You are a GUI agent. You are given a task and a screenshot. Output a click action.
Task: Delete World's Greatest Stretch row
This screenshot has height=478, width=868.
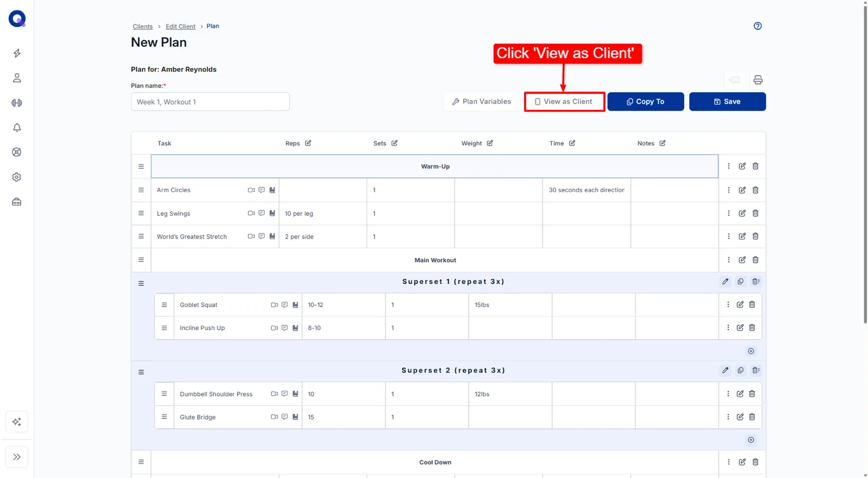point(755,236)
